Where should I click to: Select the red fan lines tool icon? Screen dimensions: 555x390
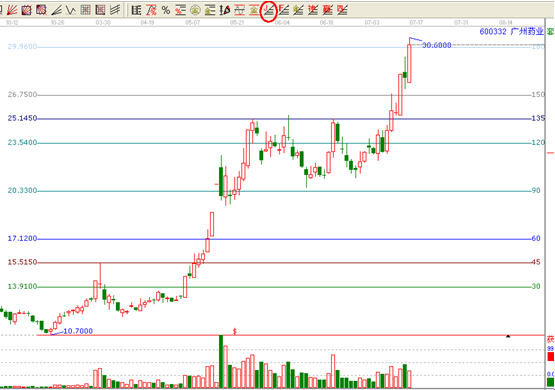[x=12, y=10]
